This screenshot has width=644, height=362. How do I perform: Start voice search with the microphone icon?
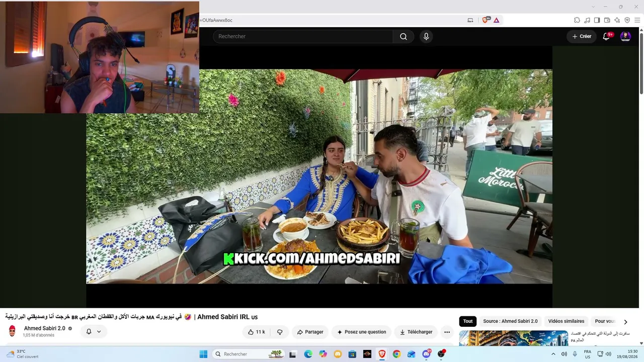point(426,36)
